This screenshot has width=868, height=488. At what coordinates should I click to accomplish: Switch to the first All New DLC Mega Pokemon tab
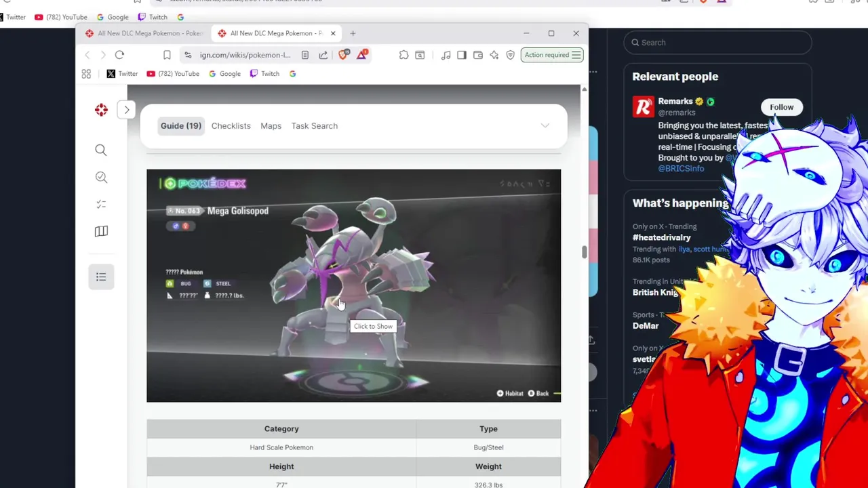[x=145, y=33]
